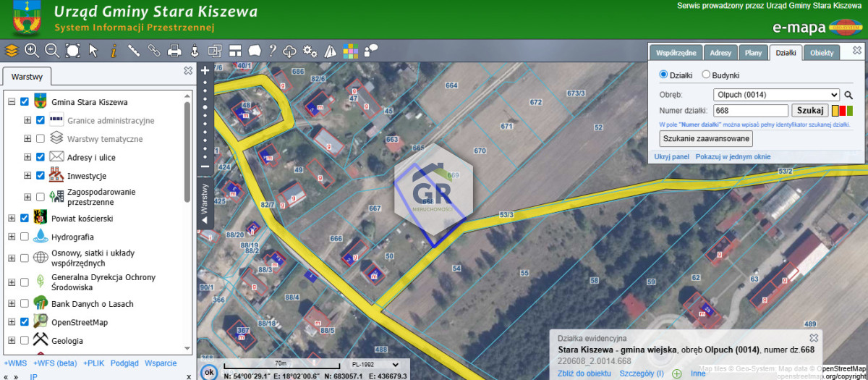Click the Ukryj panel link
Screen dimensions: 868x380
coord(671,156)
